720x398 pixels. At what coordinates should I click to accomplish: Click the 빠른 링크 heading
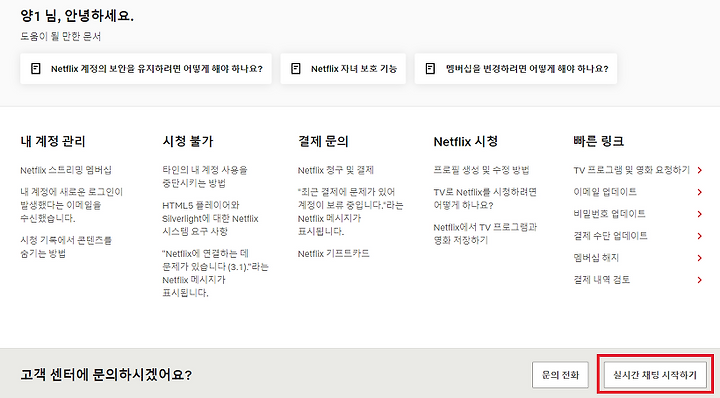coord(598,141)
